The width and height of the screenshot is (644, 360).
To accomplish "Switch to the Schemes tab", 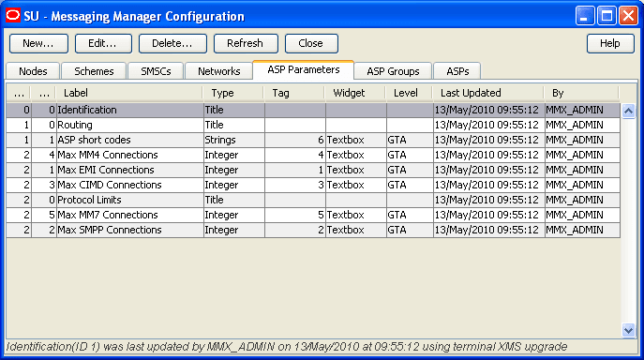I will 94,71.
